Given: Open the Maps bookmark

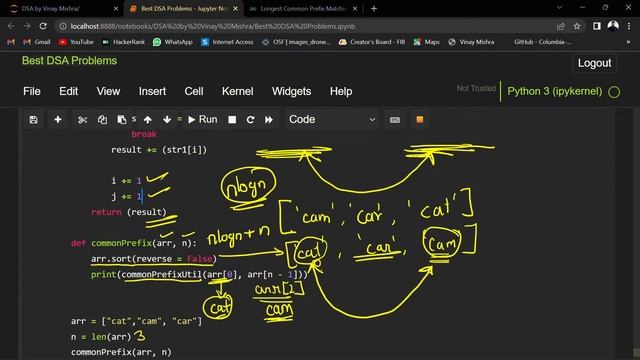Looking at the screenshot, I should (x=427, y=42).
